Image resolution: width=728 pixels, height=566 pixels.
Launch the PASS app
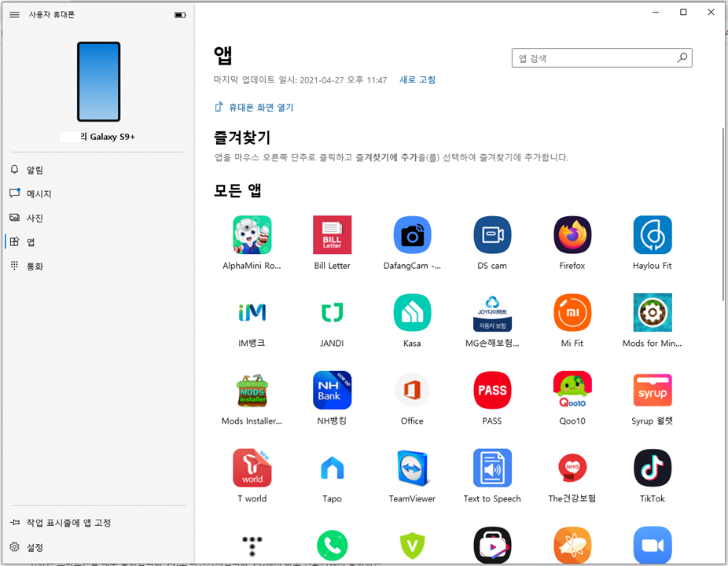coord(492,390)
